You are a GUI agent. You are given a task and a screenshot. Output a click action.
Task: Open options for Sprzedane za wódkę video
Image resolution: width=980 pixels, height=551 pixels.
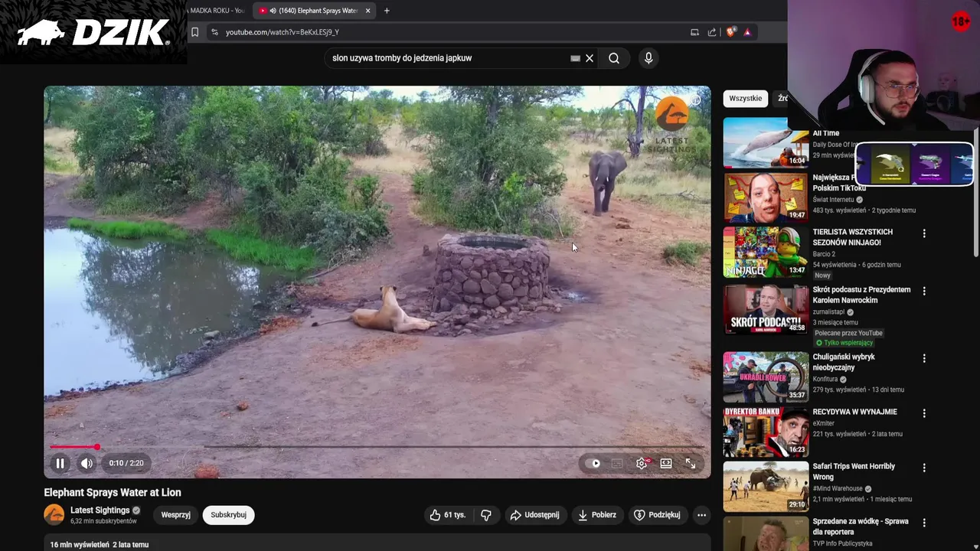[x=924, y=523]
